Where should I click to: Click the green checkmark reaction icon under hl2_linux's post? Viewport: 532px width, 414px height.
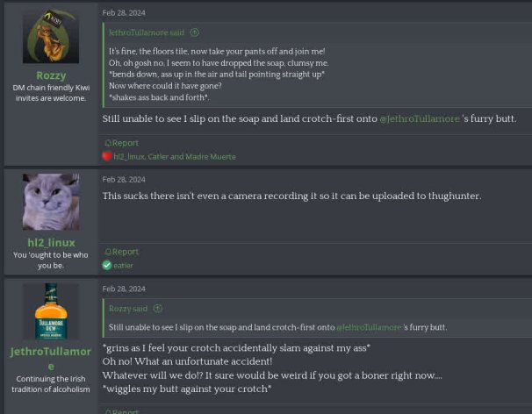107,265
